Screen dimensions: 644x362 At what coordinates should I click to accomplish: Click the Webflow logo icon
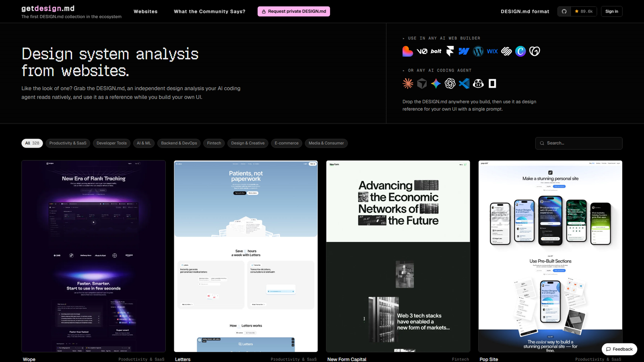click(464, 51)
